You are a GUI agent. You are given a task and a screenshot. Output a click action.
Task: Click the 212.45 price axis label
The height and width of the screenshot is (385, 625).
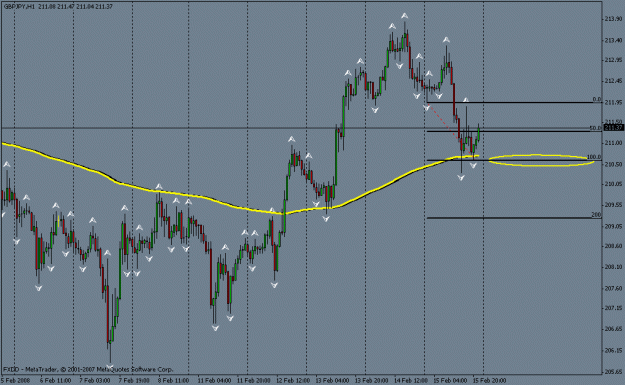(614, 81)
